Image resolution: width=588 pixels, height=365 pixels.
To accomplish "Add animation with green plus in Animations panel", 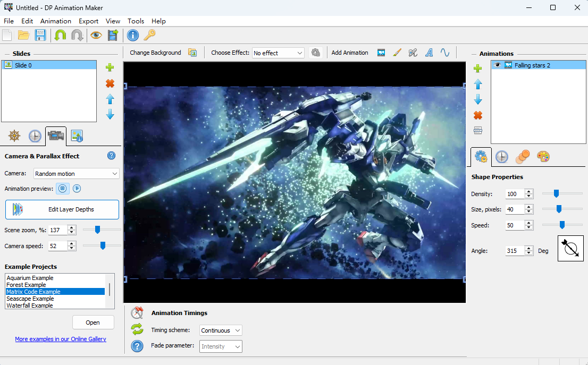I will point(478,69).
